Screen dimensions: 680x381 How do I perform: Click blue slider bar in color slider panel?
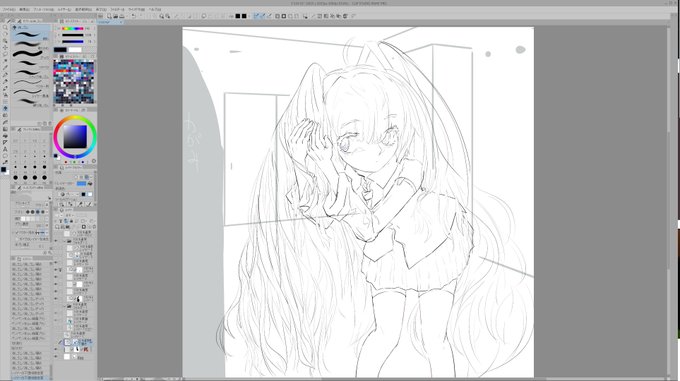click(73, 42)
